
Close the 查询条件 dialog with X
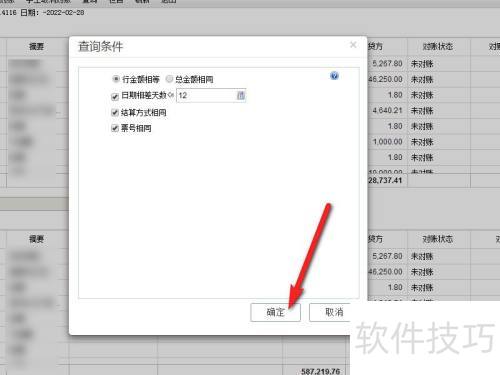point(353,45)
